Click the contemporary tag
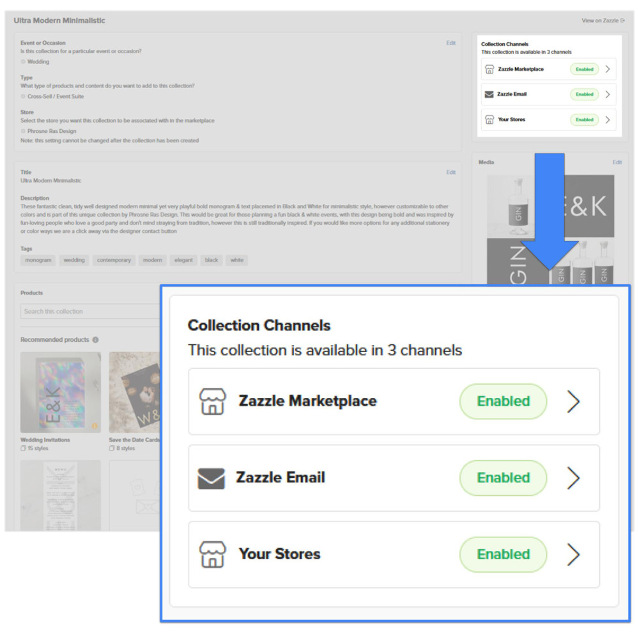 pyautogui.click(x=114, y=260)
